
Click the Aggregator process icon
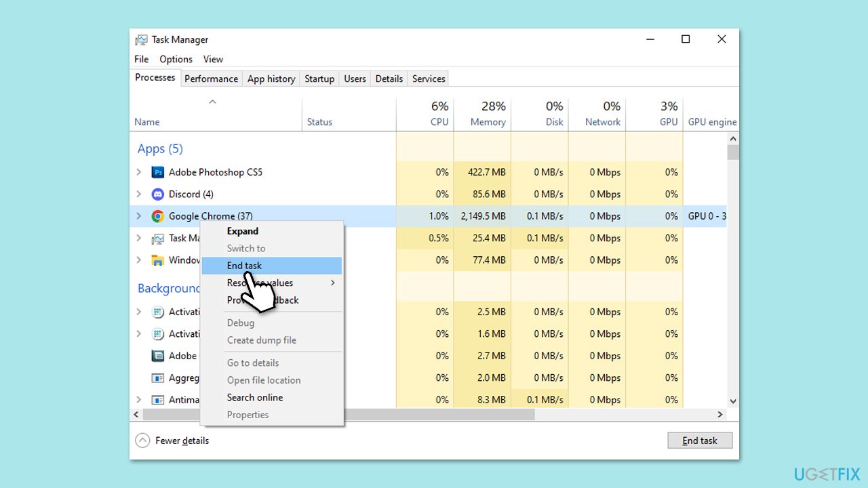coord(158,378)
